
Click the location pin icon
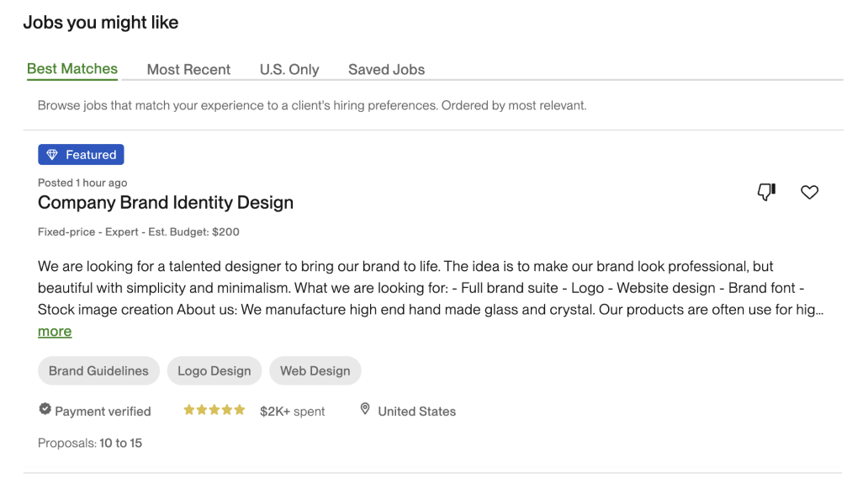(x=365, y=410)
